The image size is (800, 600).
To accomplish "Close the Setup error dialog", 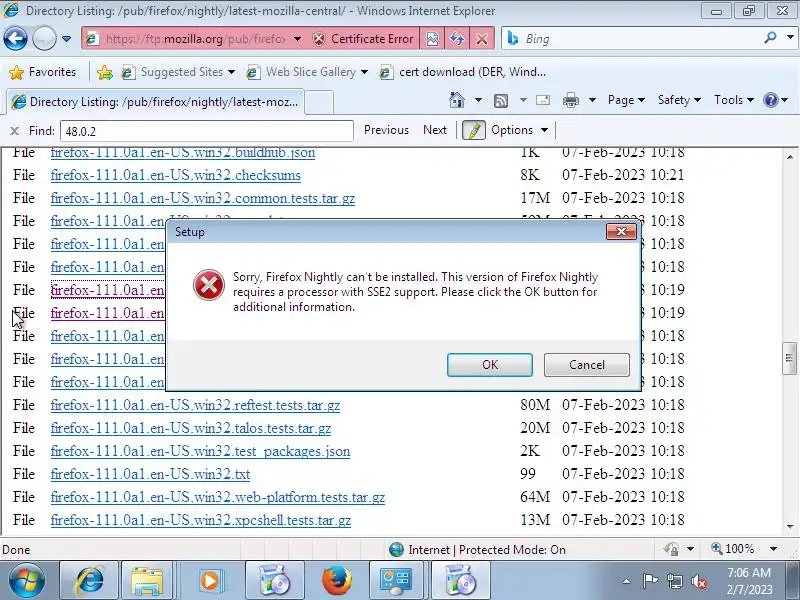I will [621, 232].
